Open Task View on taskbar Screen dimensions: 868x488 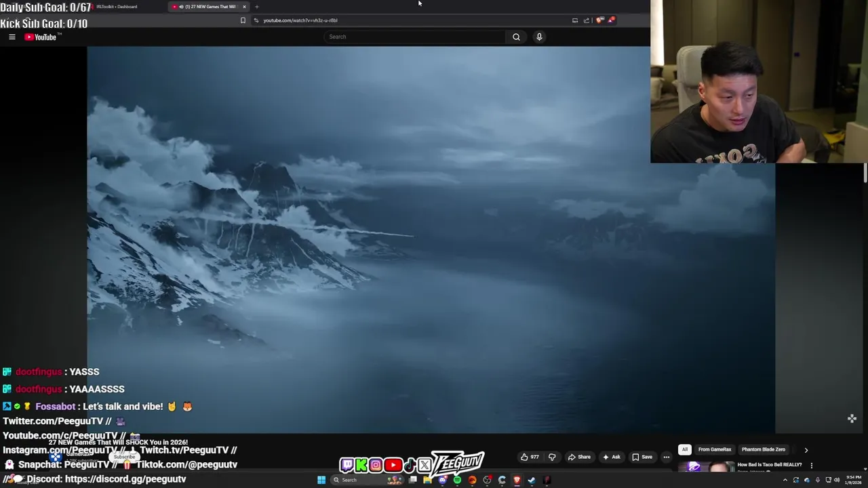pyautogui.click(x=413, y=480)
